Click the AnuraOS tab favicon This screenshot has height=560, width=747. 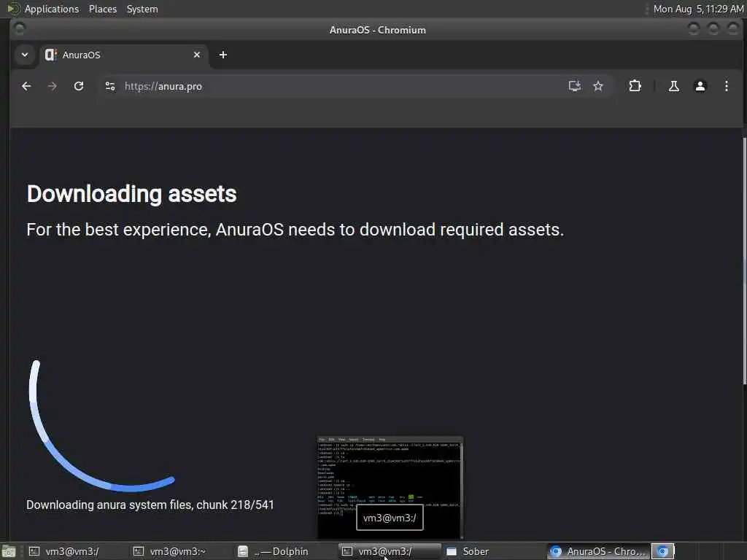(50, 55)
